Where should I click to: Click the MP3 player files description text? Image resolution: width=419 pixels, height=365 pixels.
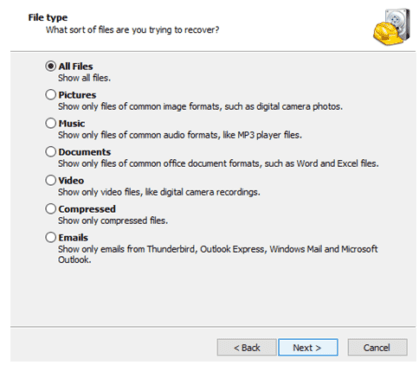(x=180, y=135)
